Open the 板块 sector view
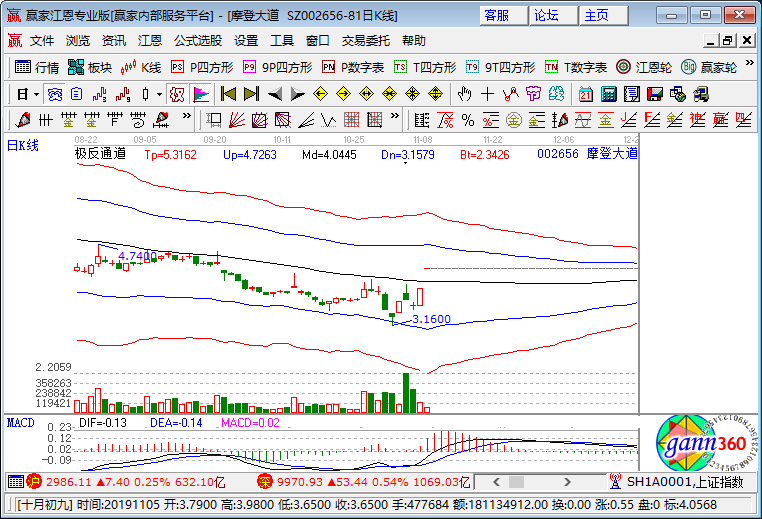This screenshot has width=762, height=519. (90, 67)
